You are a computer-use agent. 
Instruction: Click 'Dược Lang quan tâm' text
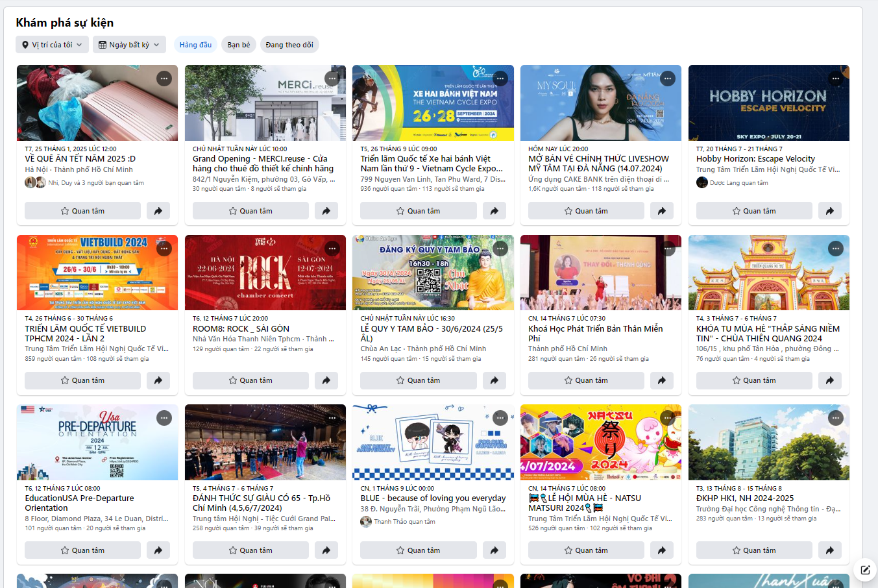point(738,183)
